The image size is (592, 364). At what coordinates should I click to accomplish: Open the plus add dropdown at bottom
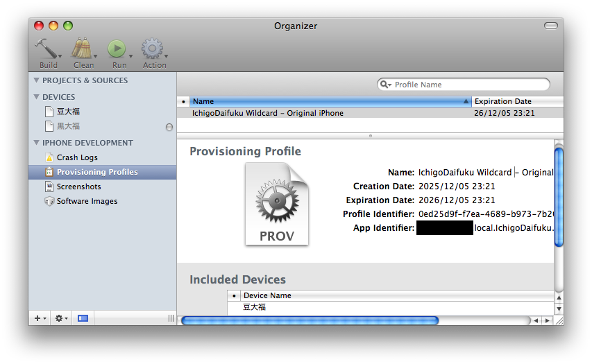[x=40, y=318]
